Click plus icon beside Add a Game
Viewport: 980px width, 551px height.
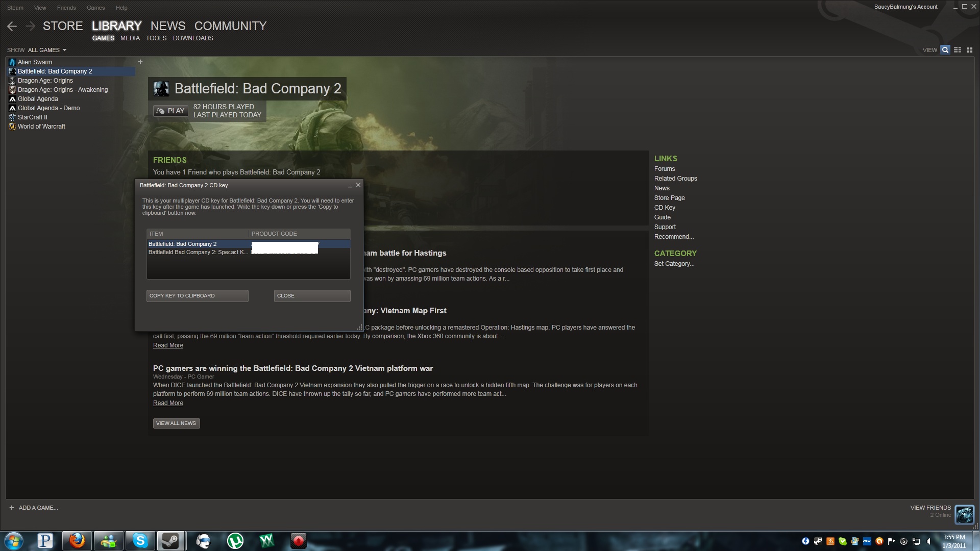click(x=12, y=508)
